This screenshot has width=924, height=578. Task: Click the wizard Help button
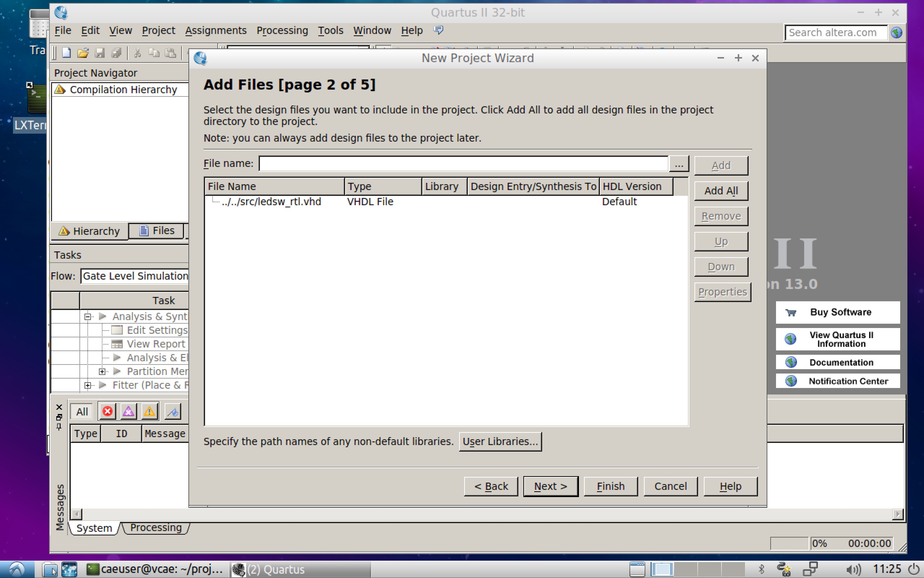731,486
